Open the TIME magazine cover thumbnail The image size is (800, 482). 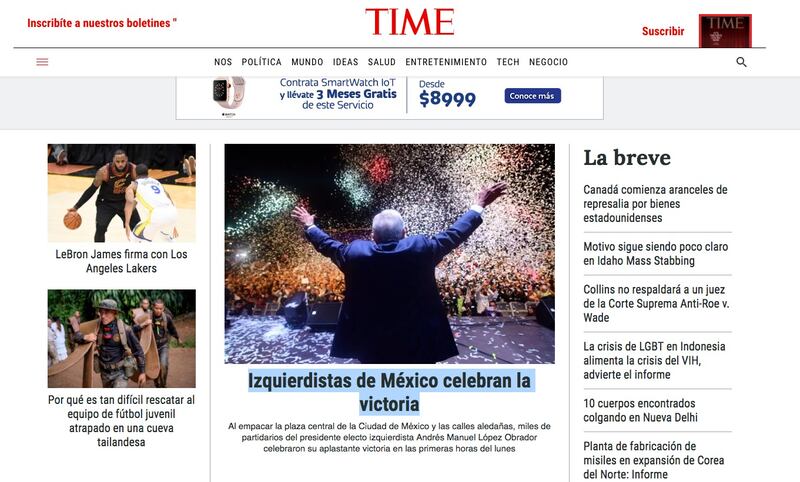point(725,31)
